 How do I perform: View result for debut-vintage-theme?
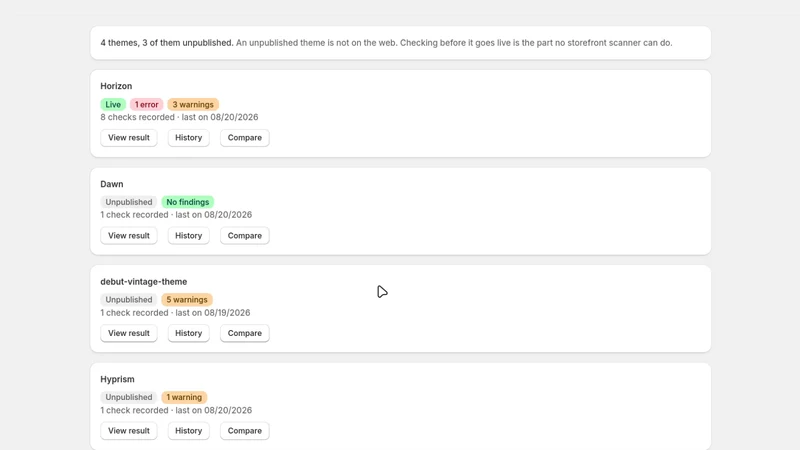click(x=129, y=333)
